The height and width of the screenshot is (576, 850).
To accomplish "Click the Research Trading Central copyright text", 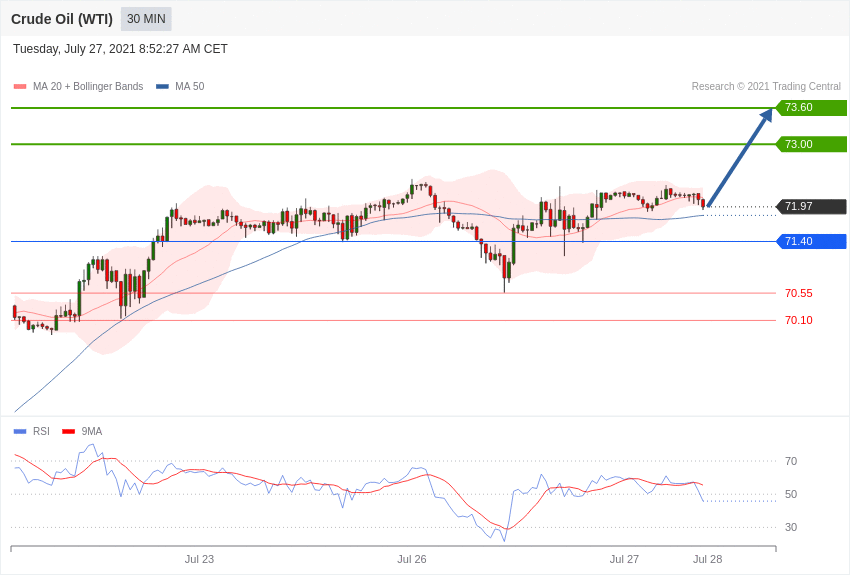I will click(x=766, y=87).
